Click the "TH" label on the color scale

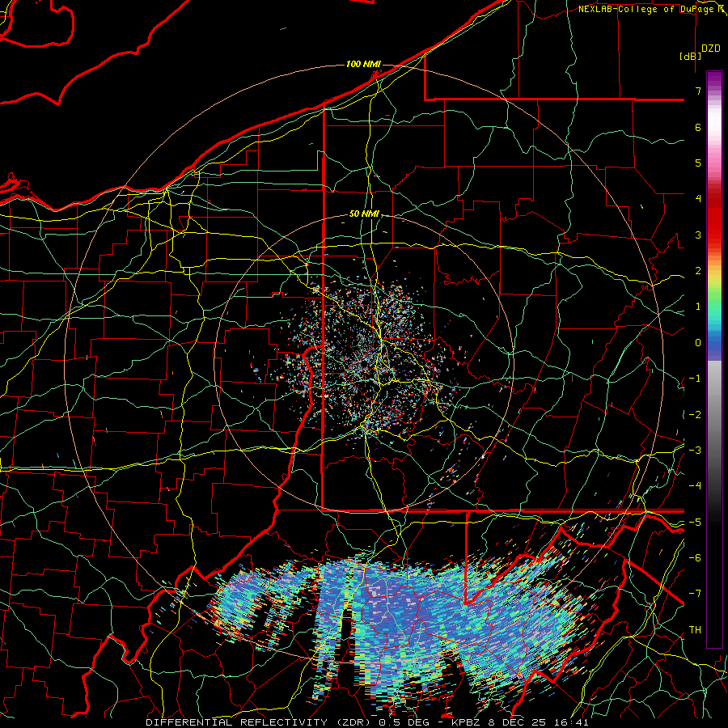click(695, 629)
